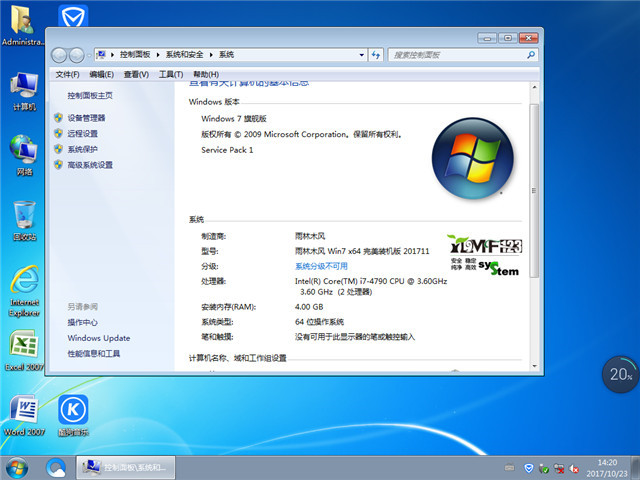Open the 网络 desktop icon
The height and width of the screenshot is (480, 640).
[24, 156]
